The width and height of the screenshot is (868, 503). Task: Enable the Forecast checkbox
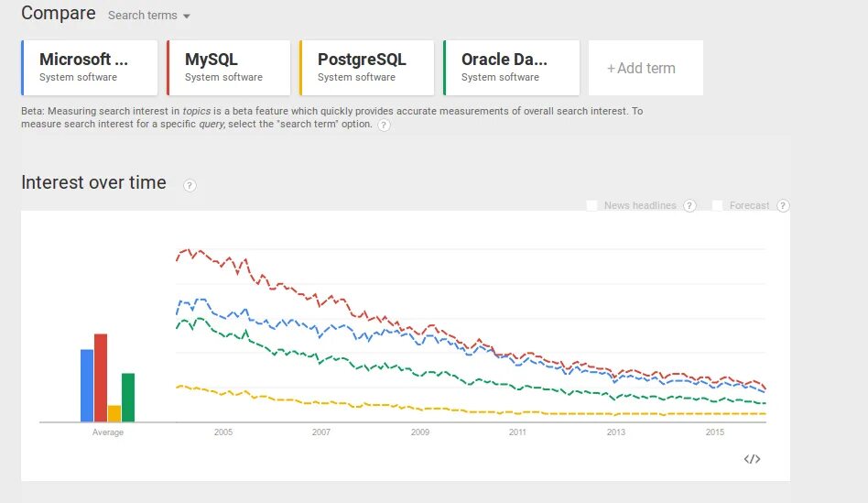(x=718, y=206)
